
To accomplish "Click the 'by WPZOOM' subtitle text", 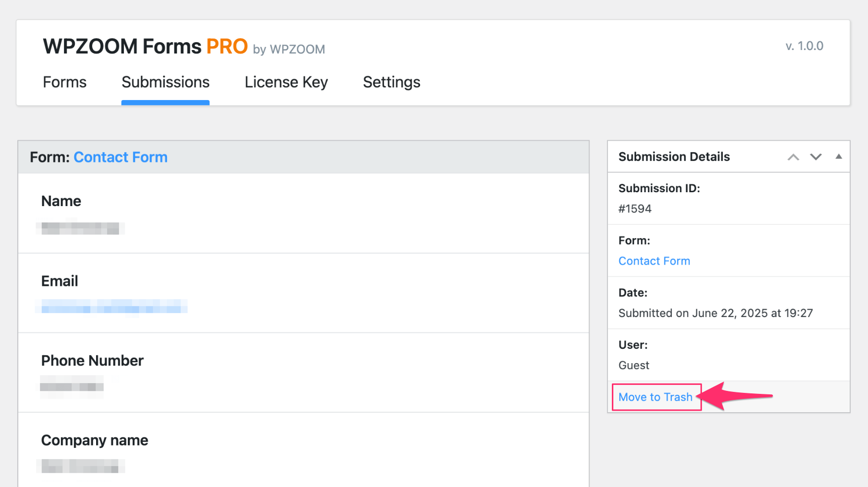I will [x=289, y=50].
